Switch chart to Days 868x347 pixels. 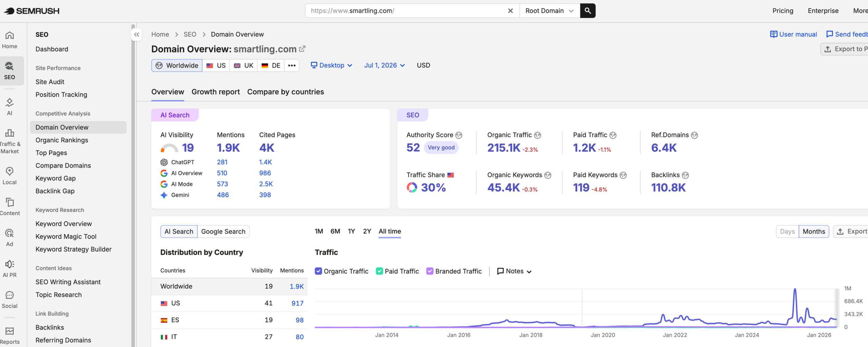pos(787,232)
